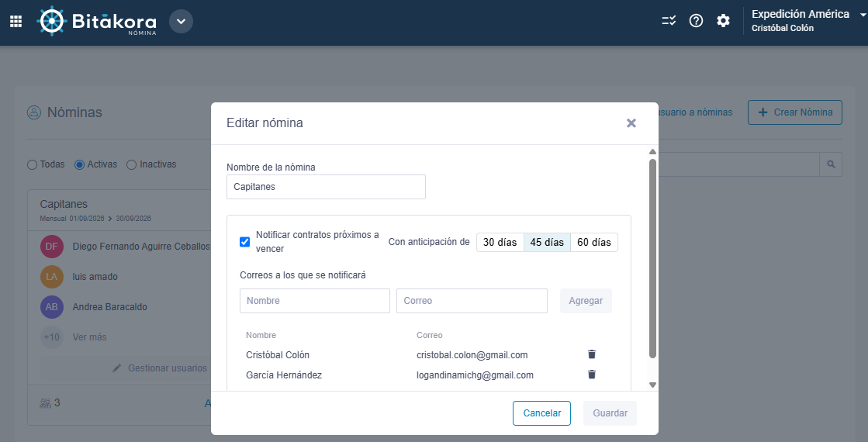Click dialog scrollbar up arrow

pos(652,152)
